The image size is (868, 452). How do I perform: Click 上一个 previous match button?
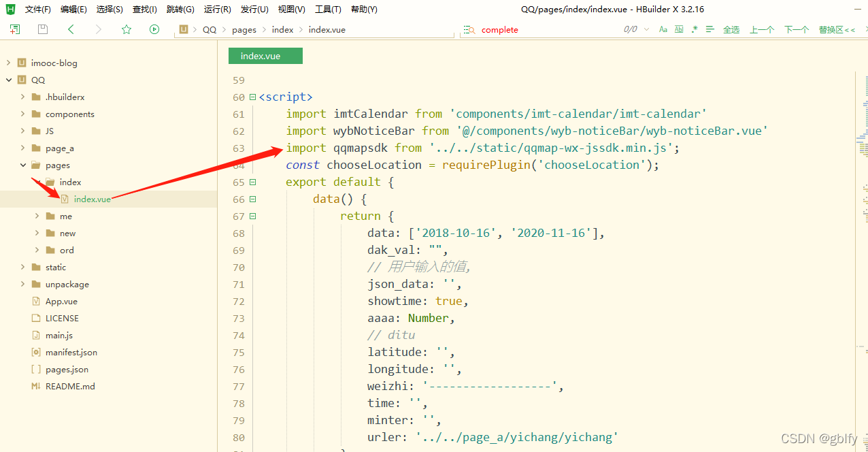(762, 29)
